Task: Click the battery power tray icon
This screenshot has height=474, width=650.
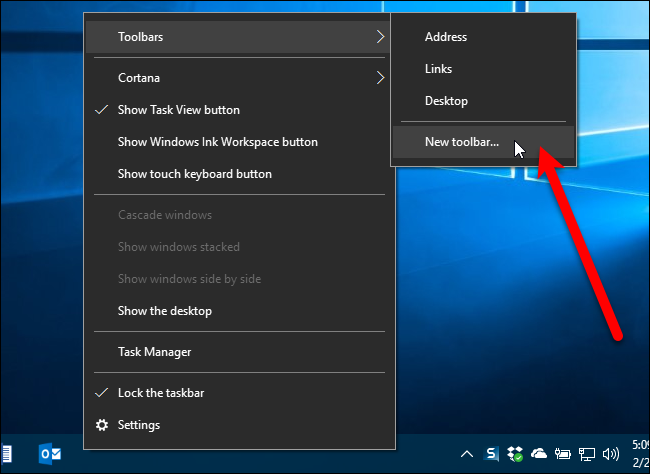Action: [x=563, y=454]
